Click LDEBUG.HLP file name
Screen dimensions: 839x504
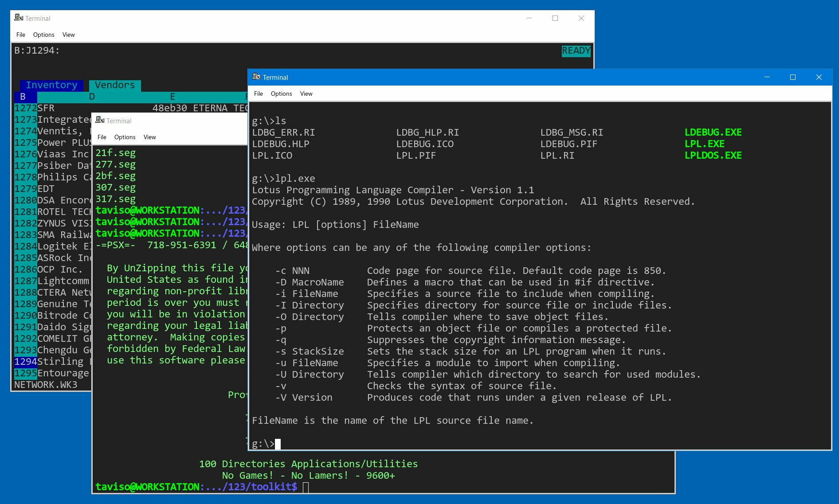[281, 144]
